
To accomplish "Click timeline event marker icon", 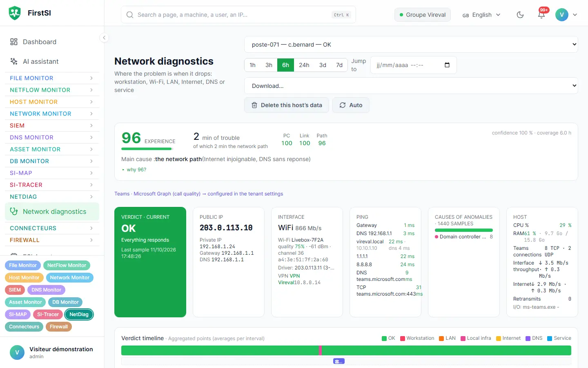I will coord(339,361).
